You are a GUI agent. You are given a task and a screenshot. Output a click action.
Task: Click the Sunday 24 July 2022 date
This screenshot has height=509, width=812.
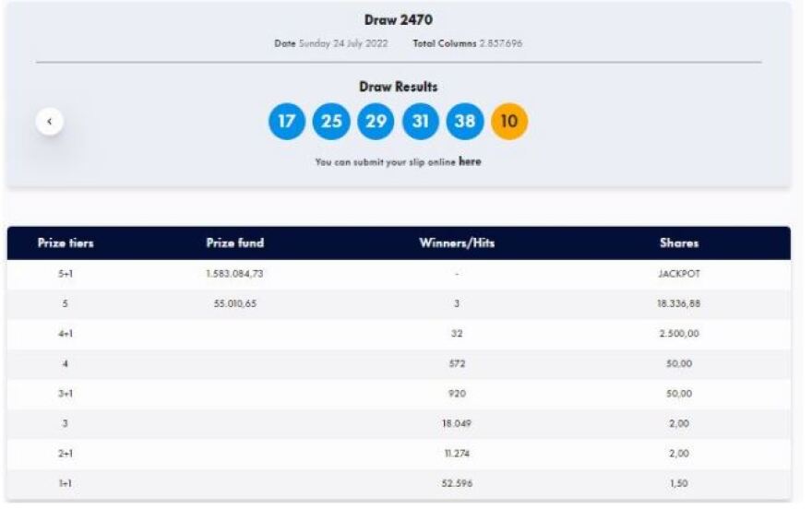click(x=343, y=43)
